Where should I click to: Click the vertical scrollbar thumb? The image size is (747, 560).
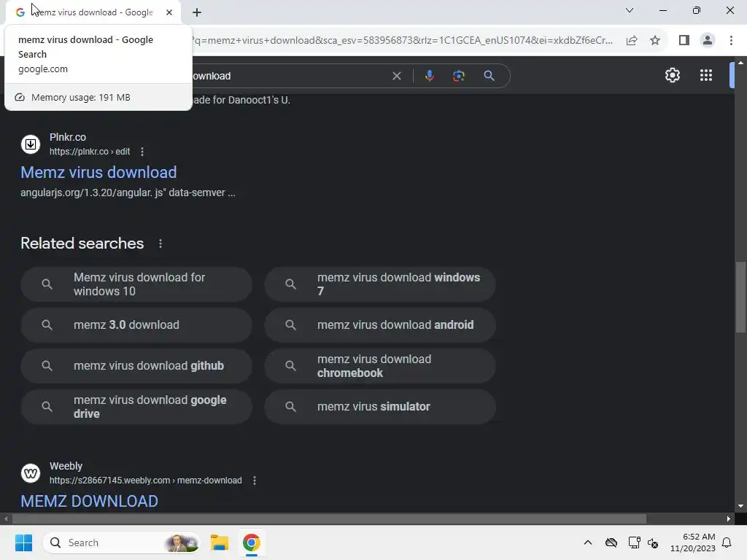740,297
